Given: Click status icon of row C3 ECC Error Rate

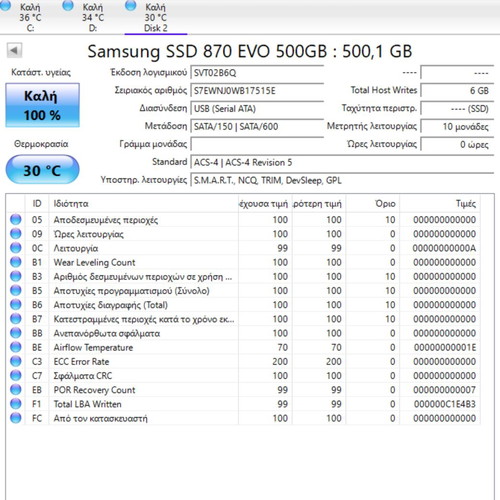Looking at the screenshot, I should pyautogui.click(x=16, y=361).
